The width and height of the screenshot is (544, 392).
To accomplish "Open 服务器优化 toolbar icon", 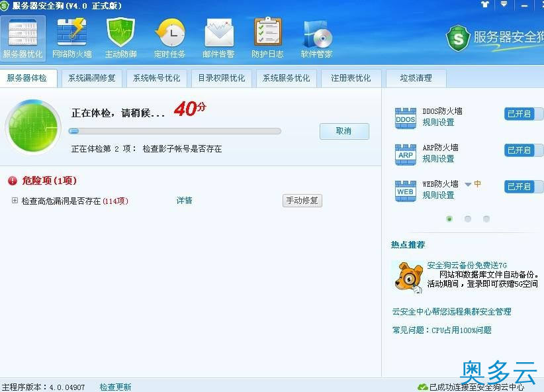I will (x=23, y=38).
